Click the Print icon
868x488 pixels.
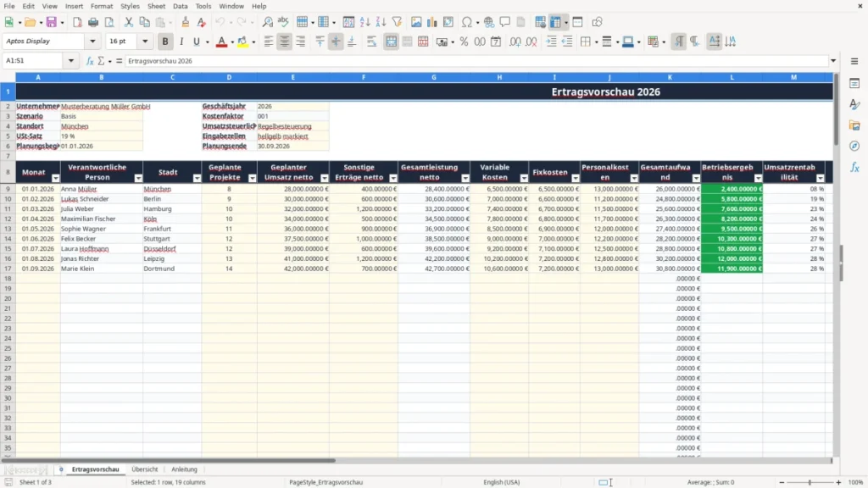(93, 22)
